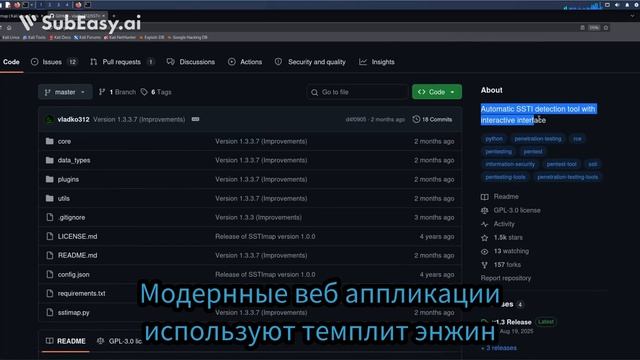Switch to the Code tab
Viewport: 640px width, 360px height.
pos(11,62)
